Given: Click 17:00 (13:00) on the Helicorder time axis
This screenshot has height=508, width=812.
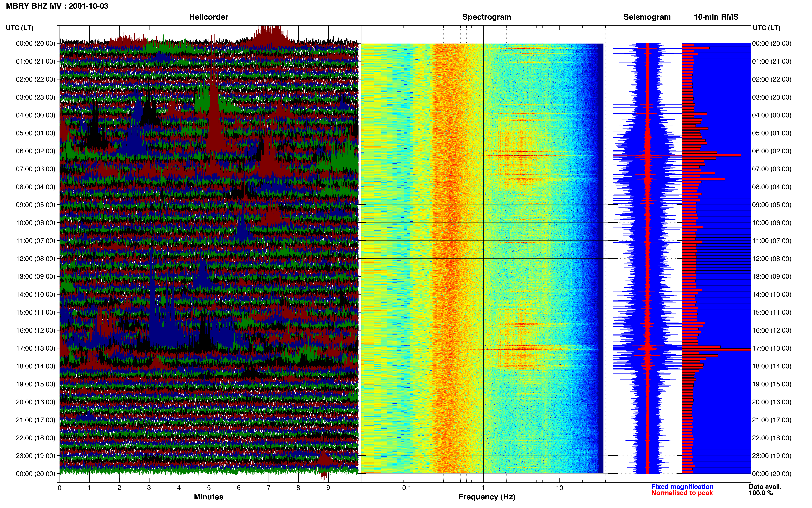Looking at the screenshot, I should pyautogui.click(x=36, y=348).
